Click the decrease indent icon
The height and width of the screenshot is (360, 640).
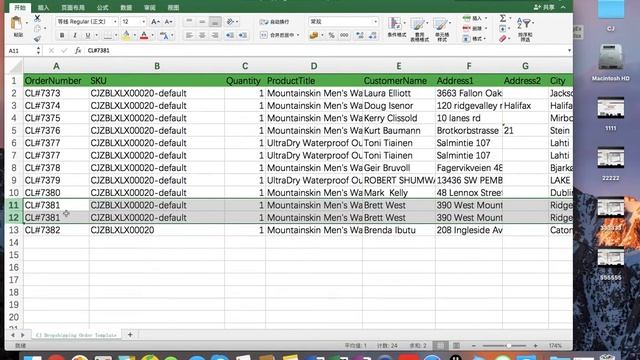pyautogui.click(x=230, y=36)
